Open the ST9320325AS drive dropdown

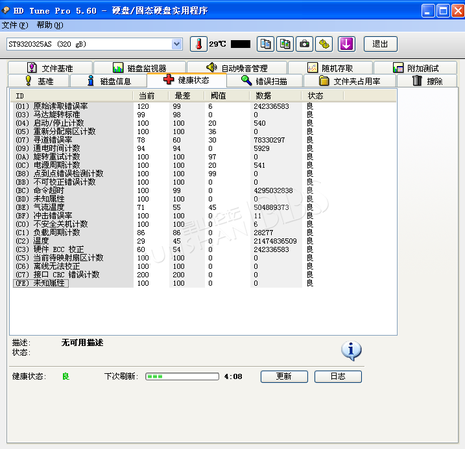[94, 44]
